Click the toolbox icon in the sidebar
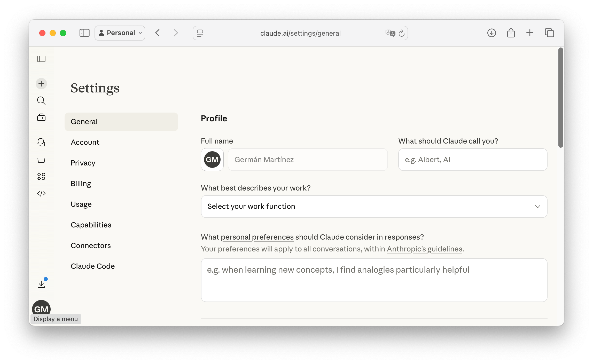Viewport: 593px width, 364px height. pyautogui.click(x=41, y=118)
